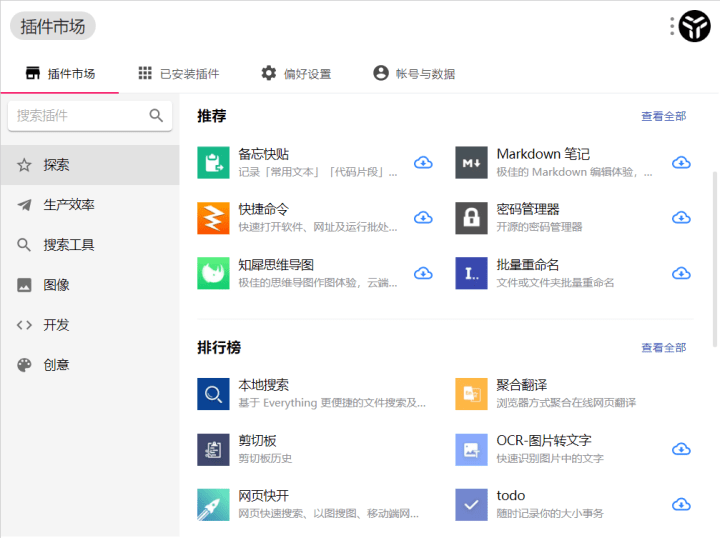Select the 生产效率 category

pyautogui.click(x=69, y=205)
